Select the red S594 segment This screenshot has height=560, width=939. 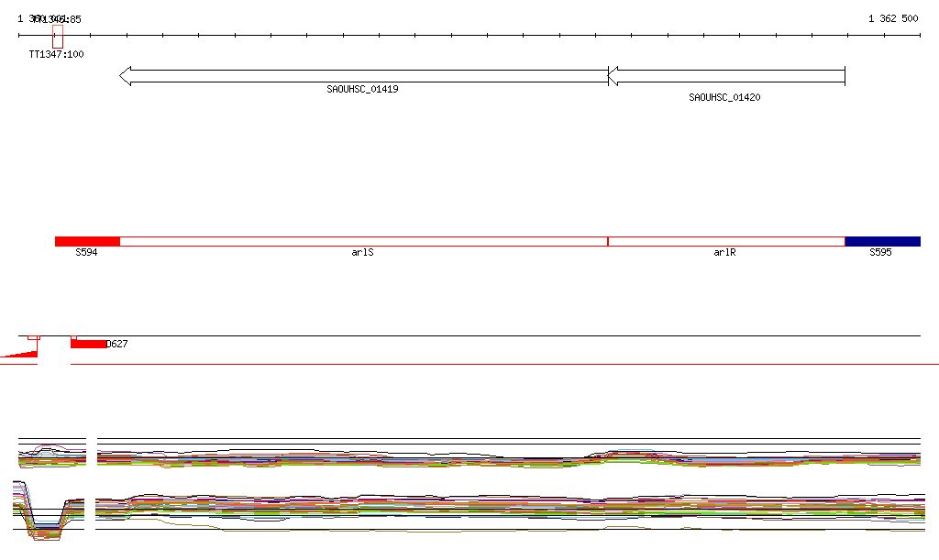click(87, 242)
